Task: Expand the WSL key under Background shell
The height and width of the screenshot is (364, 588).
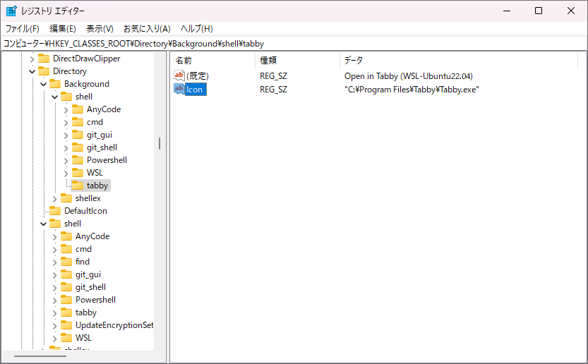Action: click(x=66, y=174)
